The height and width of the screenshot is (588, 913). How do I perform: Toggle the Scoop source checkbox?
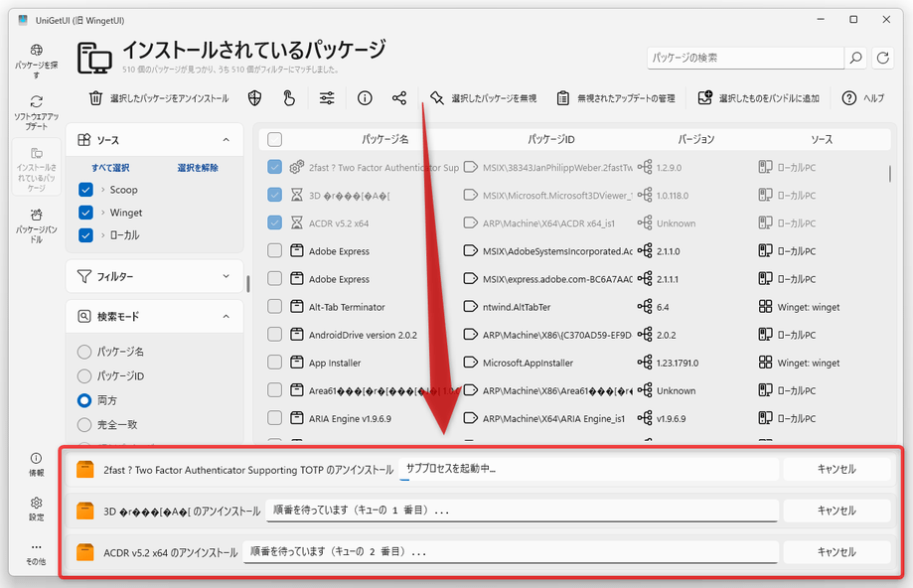(85, 190)
